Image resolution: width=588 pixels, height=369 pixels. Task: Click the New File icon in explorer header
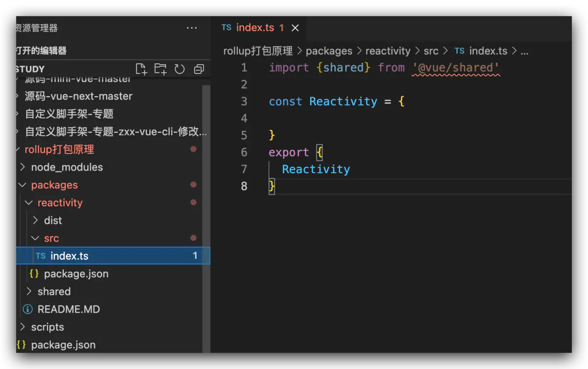point(141,69)
